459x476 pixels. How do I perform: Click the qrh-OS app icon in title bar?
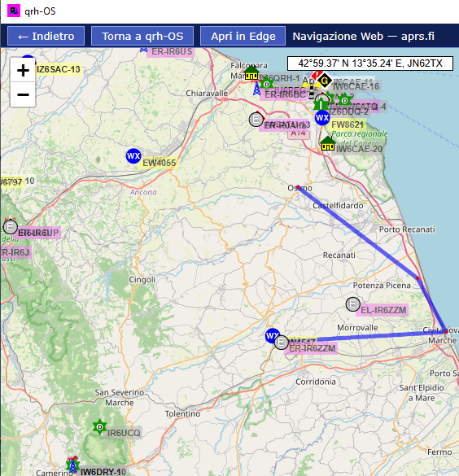click(13, 11)
